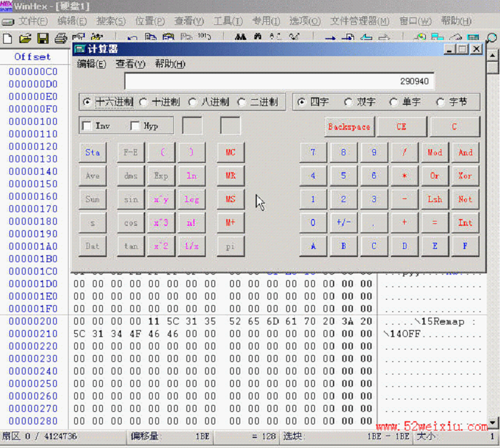Screen dimensions: 500x448
Task: Select 八进制 octal radio button
Action: (192, 102)
